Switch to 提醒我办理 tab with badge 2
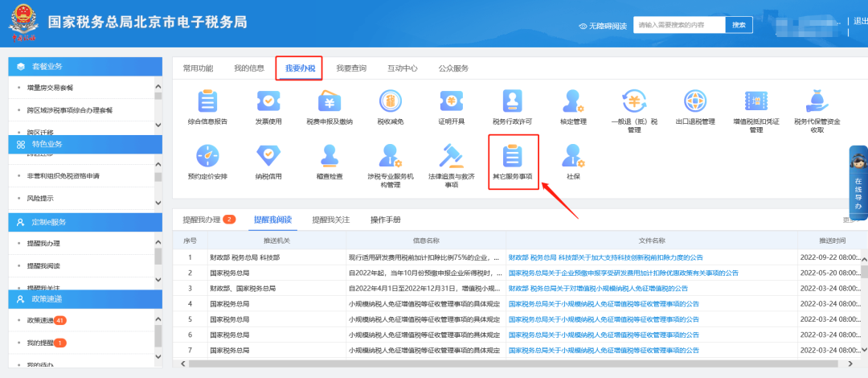868x378 pixels. (x=209, y=220)
